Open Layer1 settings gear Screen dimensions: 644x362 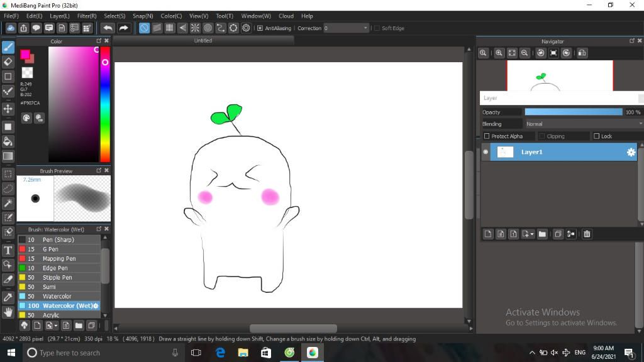pos(631,152)
